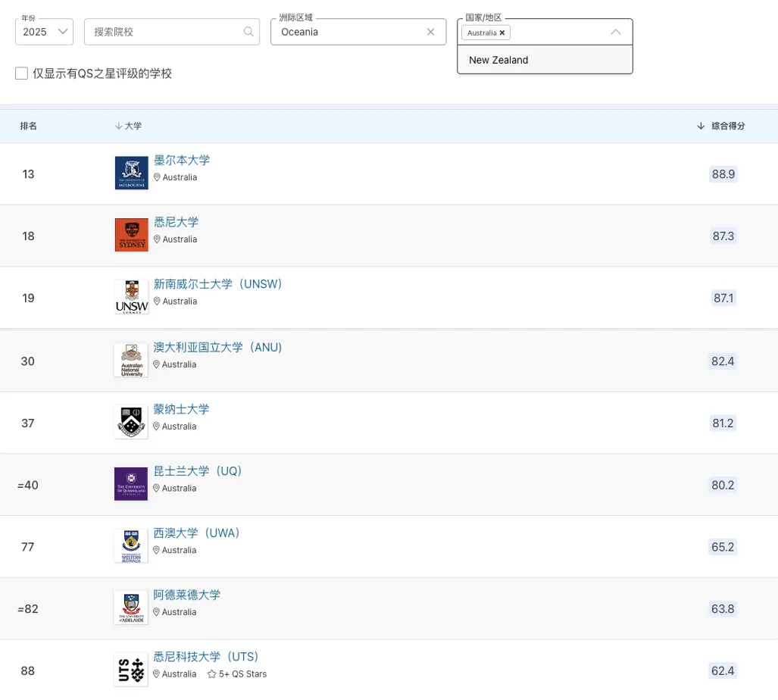
Task: Open 昆士兰大学（UQ）link
Action: (x=198, y=471)
